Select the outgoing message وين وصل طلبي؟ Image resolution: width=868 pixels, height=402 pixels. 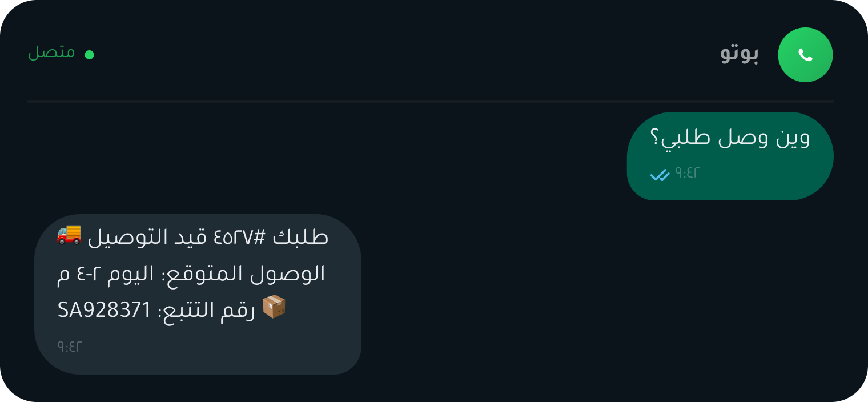(x=730, y=139)
